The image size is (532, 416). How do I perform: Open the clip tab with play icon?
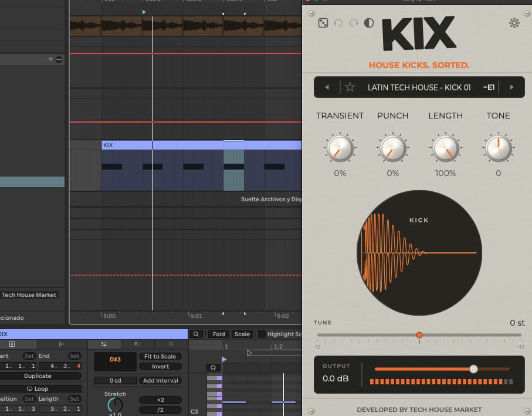(x=12, y=344)
